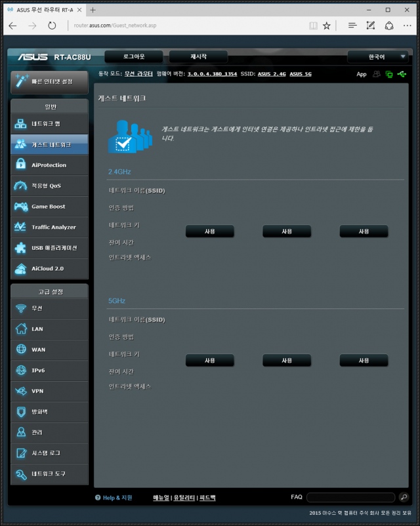420x526 pixels.
Task: Click the App link in status bar
Action: [361, 74]
